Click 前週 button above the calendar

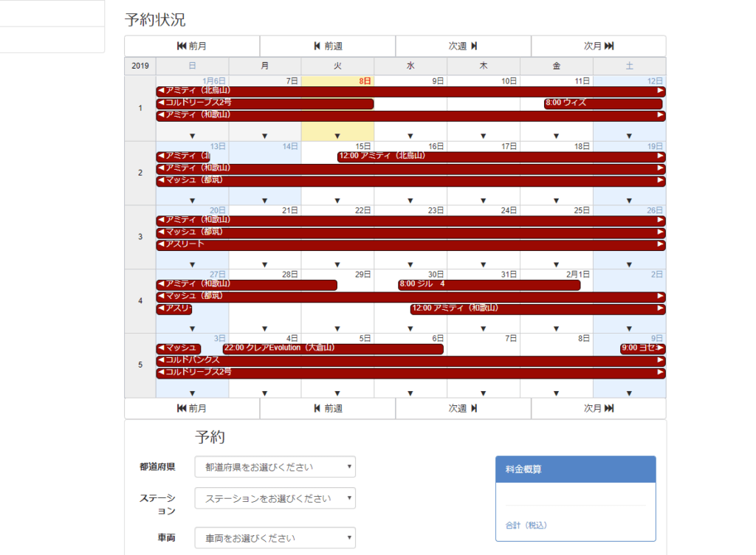328,46
